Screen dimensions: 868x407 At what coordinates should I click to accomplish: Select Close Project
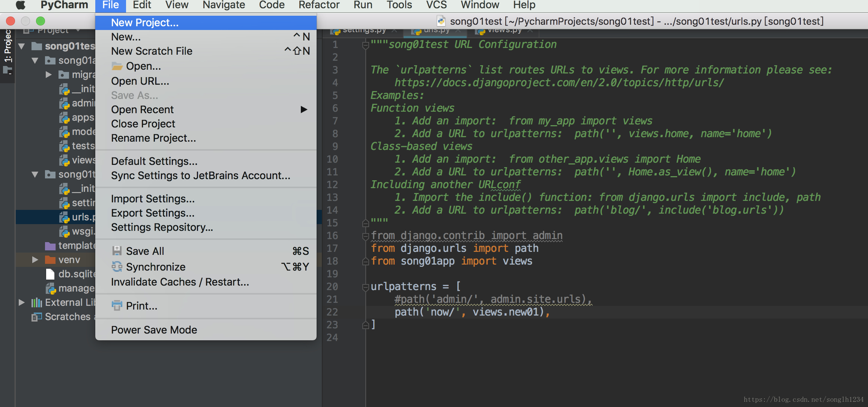tap(206, 124)
